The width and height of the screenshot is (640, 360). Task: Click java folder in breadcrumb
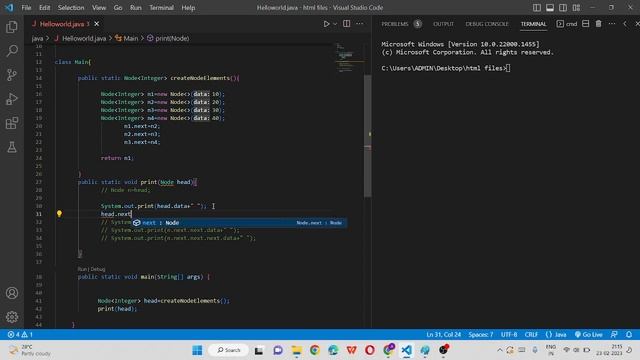tap(37, 38)
